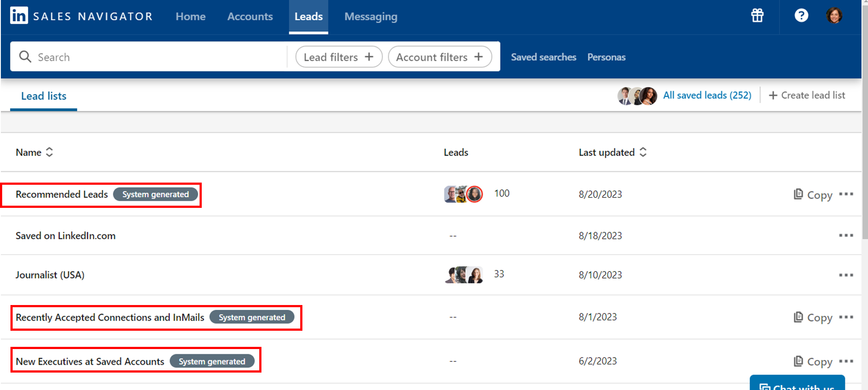This screenshot has height=390, width=868.
Task: Open the profile avatar menu
Action: [x=834, y=16]
